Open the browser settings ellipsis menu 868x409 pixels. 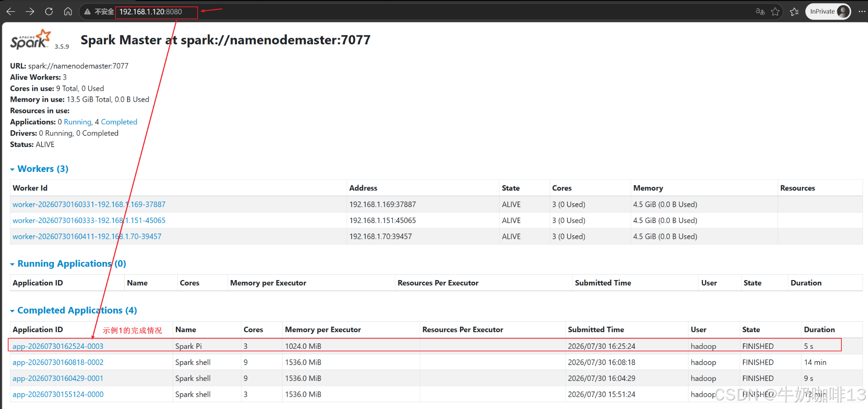pyautogui.click(x=862, y=12)
